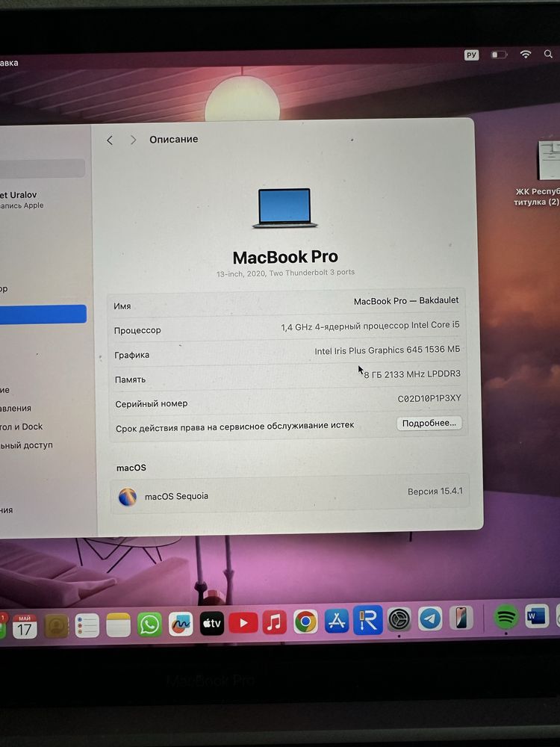
Task: Click the Версия 15.4.1 text
Action: point(435,492)
